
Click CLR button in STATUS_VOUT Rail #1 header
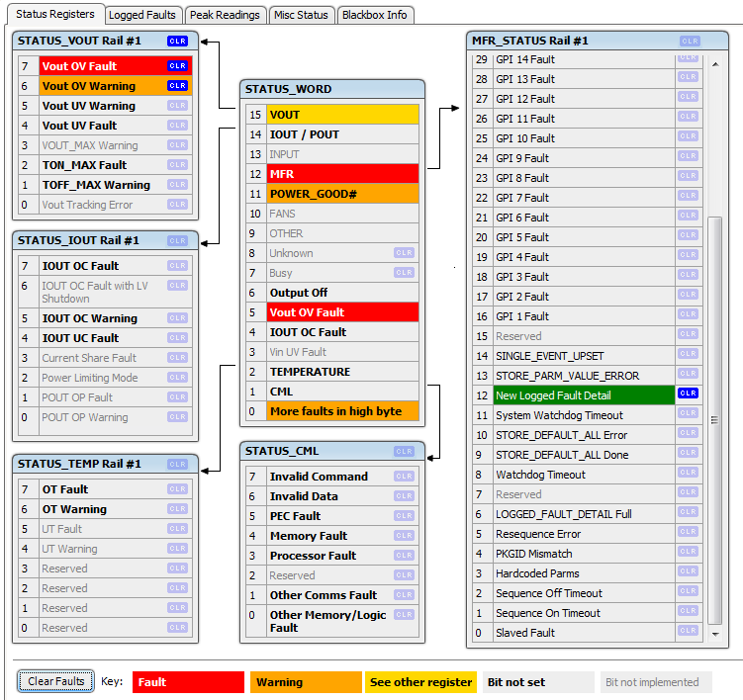pyautogui.click(x=177, y=42)
